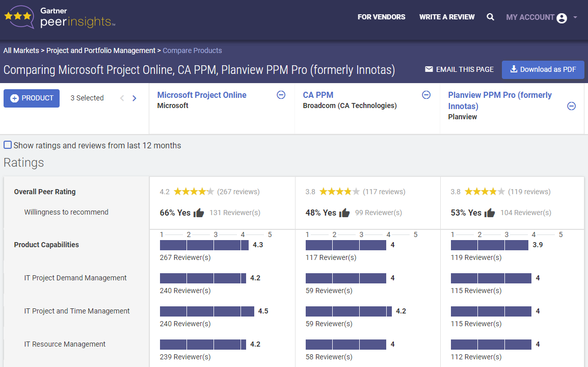Click Email This Page
Viewport: 588px width, 367px height.
pos(459,69)
